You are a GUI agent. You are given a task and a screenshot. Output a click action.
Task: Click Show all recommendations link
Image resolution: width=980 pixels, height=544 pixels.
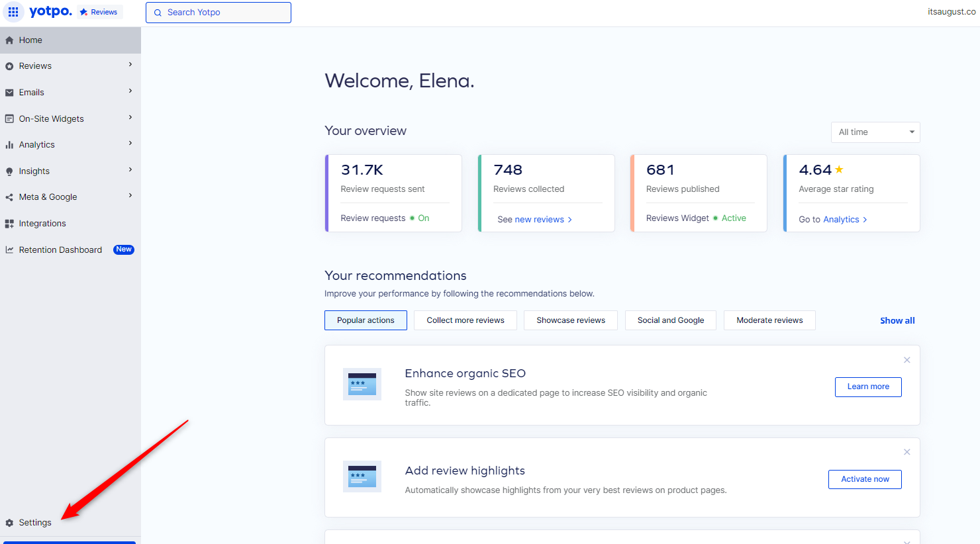[897, 321]
